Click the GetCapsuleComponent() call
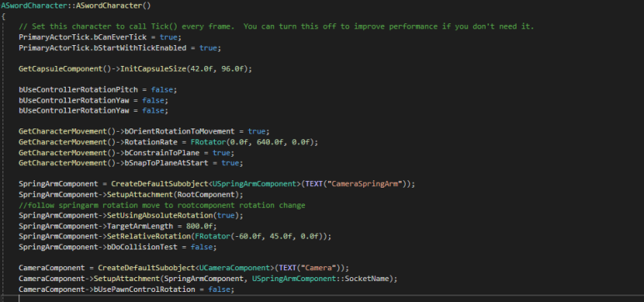Image resolution: width=644 pixels, height=302 pixels. [x=65, y=68]
